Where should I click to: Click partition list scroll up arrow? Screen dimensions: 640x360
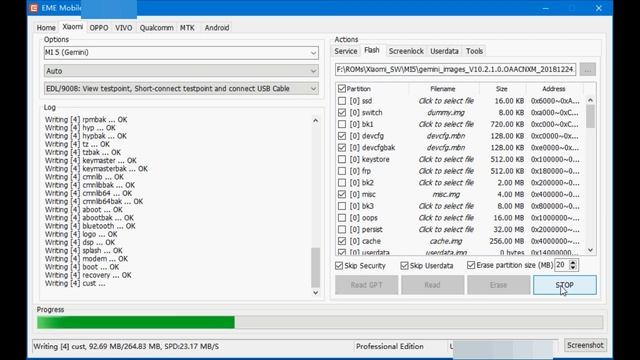click(x=590, y=100)
